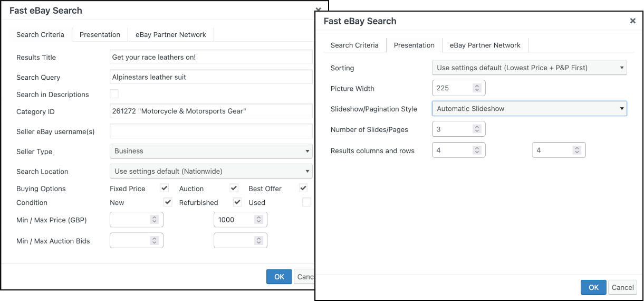Click the Min Auction Bids field
This screenshot has width=644, height=301.
click(x=136, y=241)
